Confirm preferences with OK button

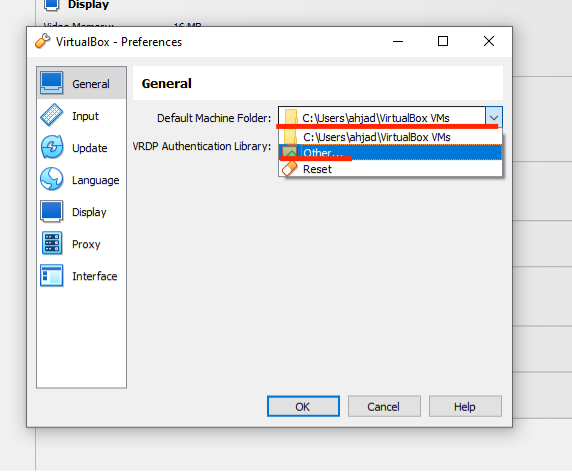[x=303, y=406]
